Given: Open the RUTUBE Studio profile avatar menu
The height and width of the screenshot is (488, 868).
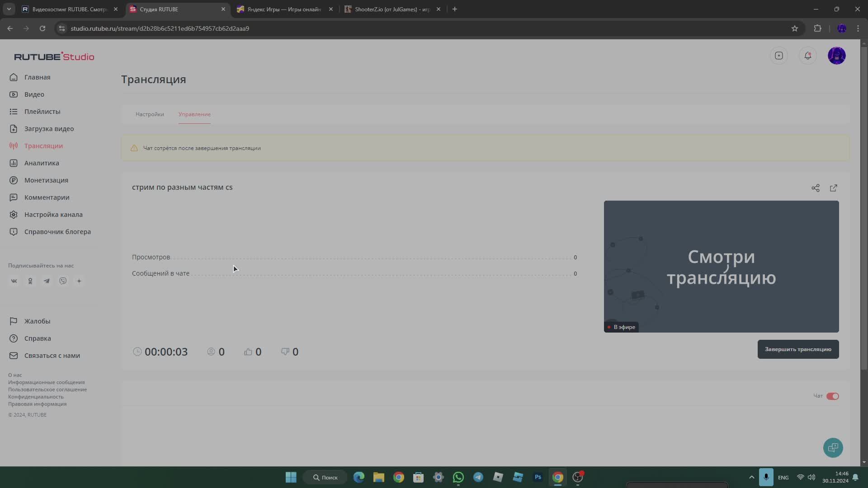Looking at the screenshot, I should 837,55.
